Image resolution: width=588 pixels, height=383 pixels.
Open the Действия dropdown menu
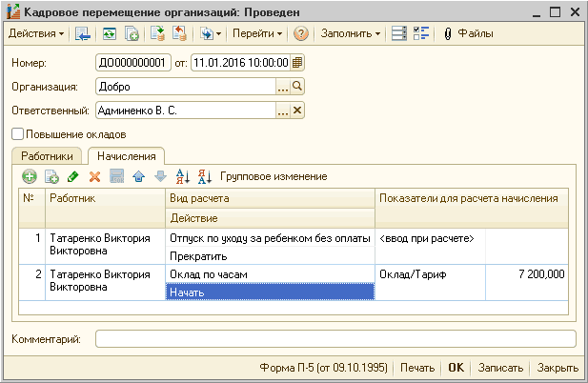tap(36, 33)
